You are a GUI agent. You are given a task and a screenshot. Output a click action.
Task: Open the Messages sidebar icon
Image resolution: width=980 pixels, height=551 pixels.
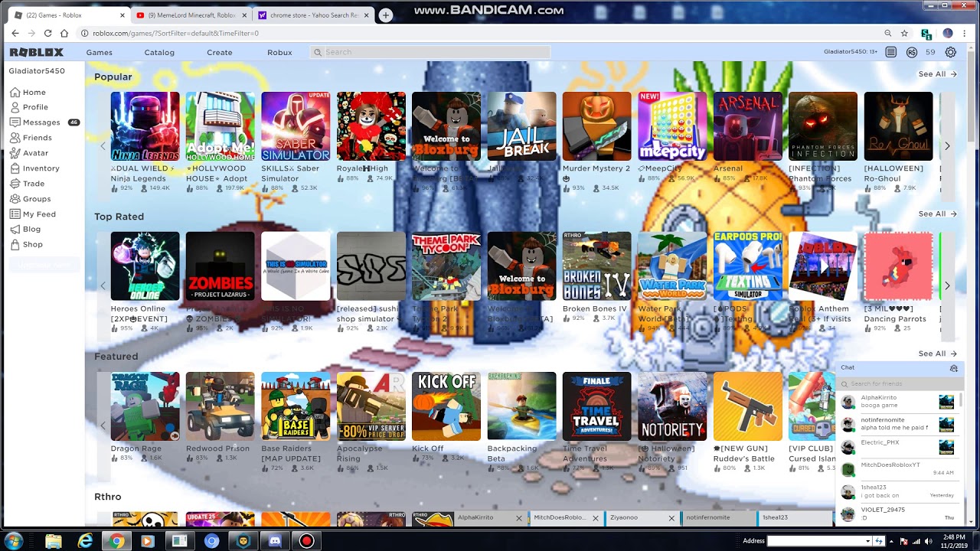(15, 122)
